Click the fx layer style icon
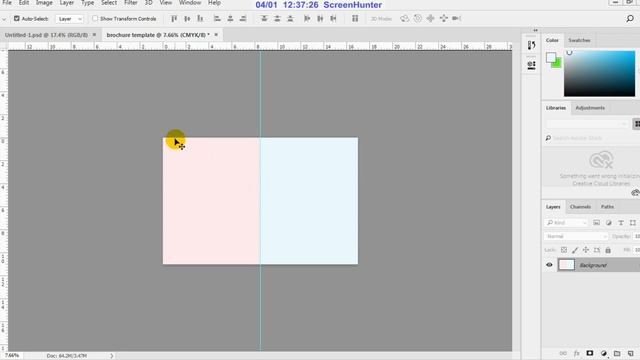The height and width of the screenshot is (360, 640). [x=577, y=353]
